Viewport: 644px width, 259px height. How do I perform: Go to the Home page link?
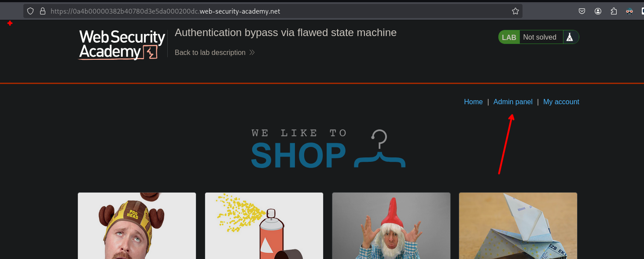click(x=473, y=102)
